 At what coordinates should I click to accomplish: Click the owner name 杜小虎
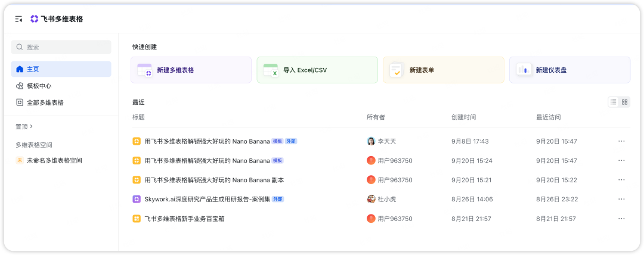click(x=387, y=199)
